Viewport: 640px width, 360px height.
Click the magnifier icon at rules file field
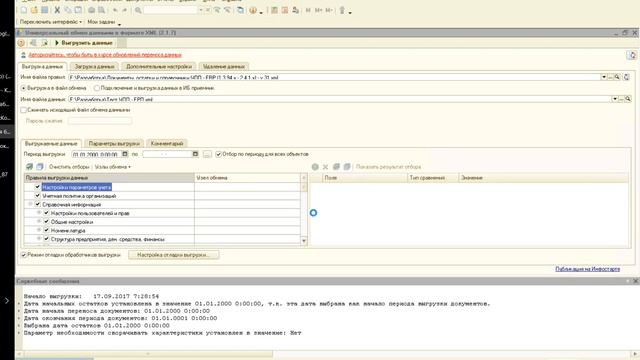(617, 77)
